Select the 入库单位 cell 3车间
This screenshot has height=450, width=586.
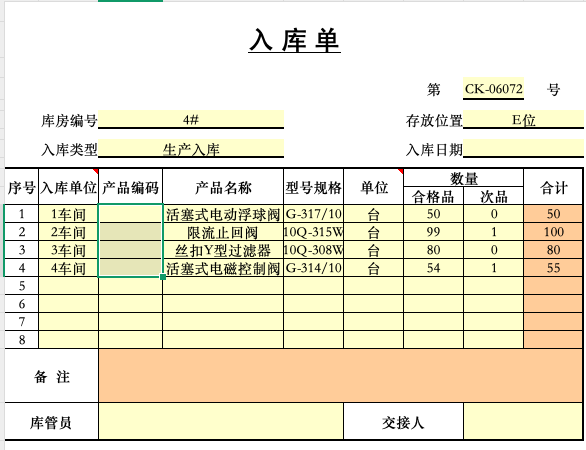click(x=68, y=250)
